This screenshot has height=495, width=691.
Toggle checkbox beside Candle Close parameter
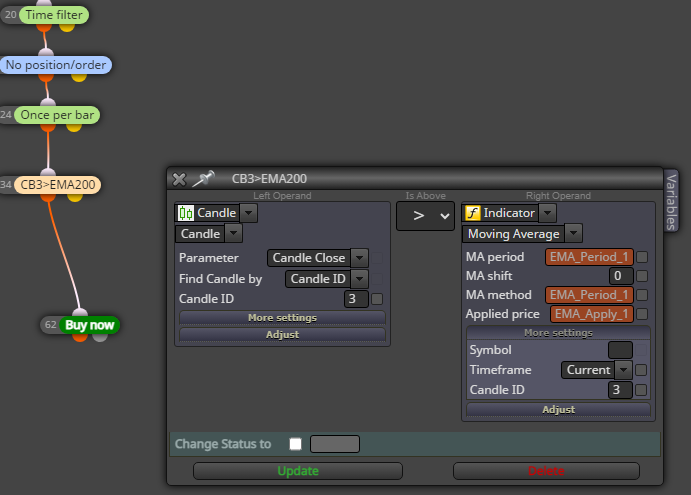(x=377, y=258)
